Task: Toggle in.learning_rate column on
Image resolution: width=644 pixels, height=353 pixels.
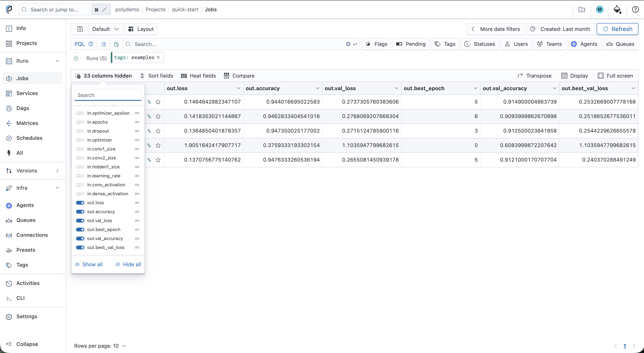Action: (x=80, y=176)
